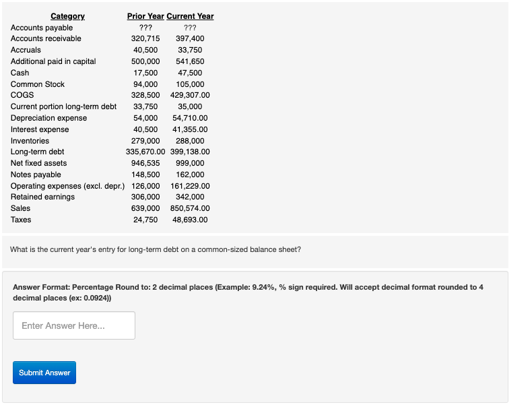Click the long-term debt question text
The height and width of the screenshot is (411, 532).
[x=156, y=249]
